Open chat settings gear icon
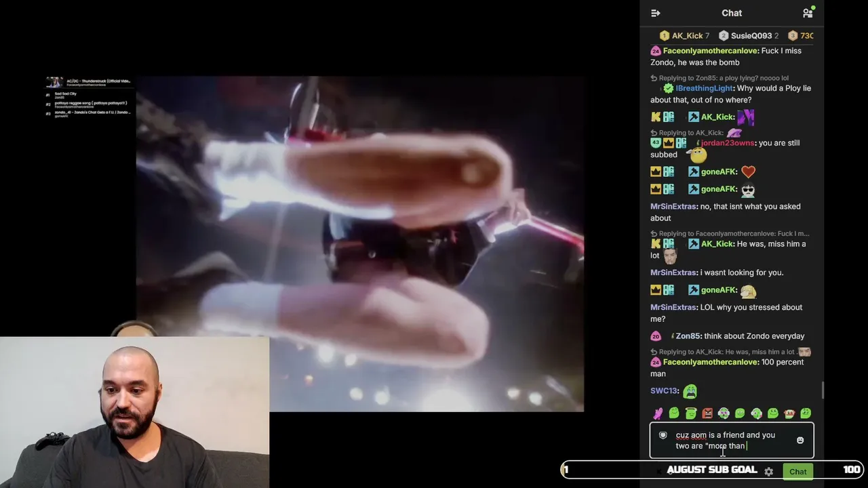 pyautogui.click(x=768, y=471)
